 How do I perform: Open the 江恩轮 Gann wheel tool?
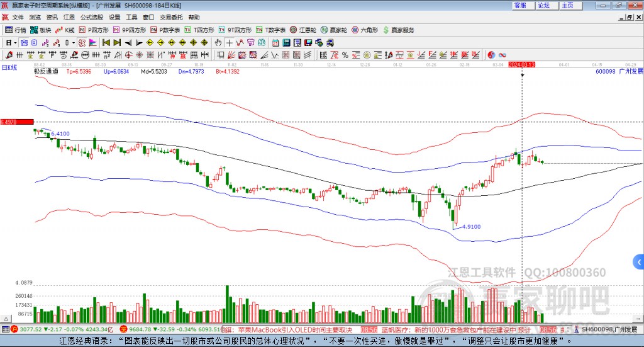coord(303,30)
